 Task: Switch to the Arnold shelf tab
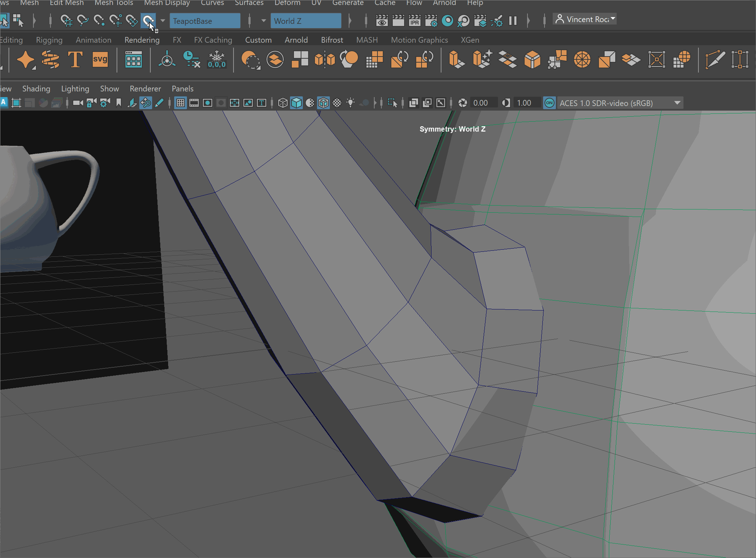pyautogui.click(x=296, y=40)
